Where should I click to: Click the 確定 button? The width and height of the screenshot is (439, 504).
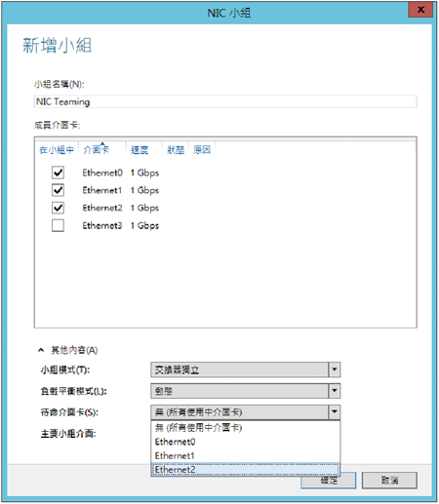pyautogui.click(x=329, y=481)
